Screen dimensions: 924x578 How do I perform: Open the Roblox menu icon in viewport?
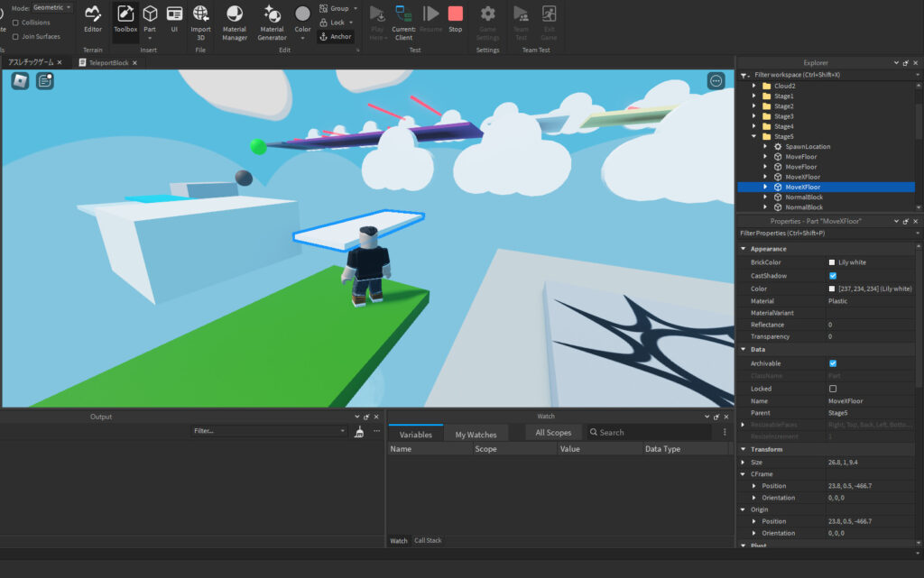pyautogui.click(x=20, y=80)
